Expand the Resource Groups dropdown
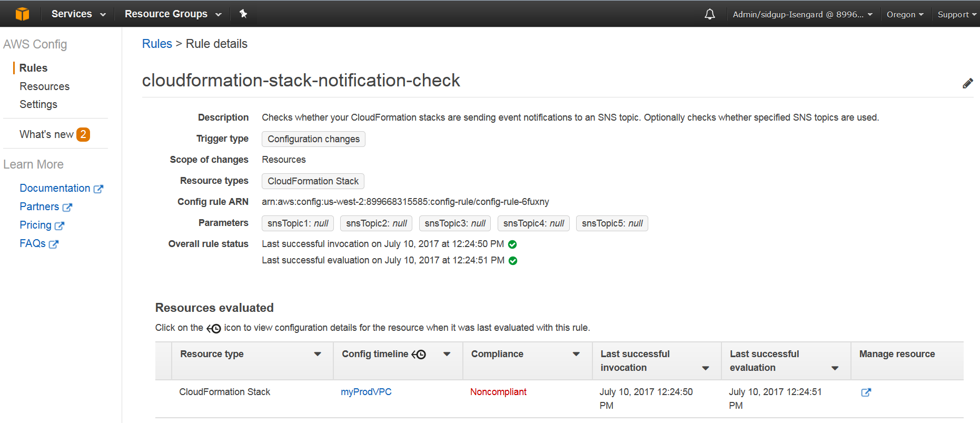The width and height of the screenshot is (980, 423). (173, 14)
